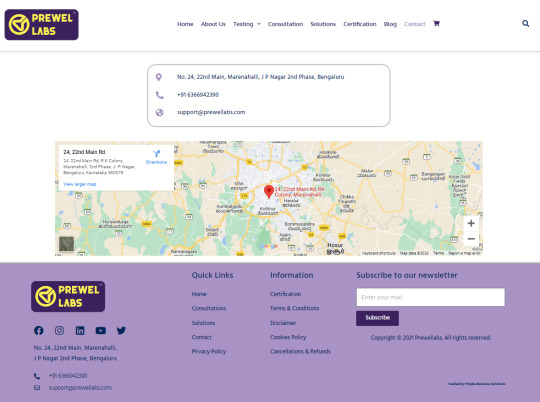Screen dimensions: 540x402
Task: Click the red map marker pin
Action: click(x=269, y=192)
